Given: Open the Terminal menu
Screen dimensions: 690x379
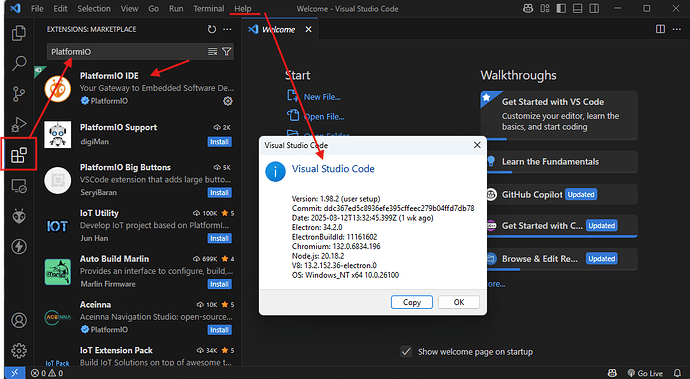Looking at the screenshot, I should tap(209, 8).
